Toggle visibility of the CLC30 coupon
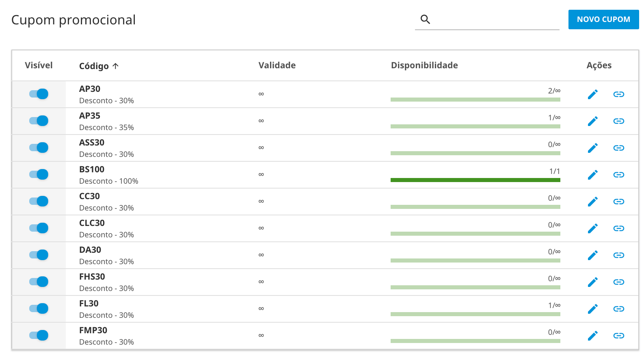Image resolution: width=644 pixels, height=356 pixels. [39, 228]
